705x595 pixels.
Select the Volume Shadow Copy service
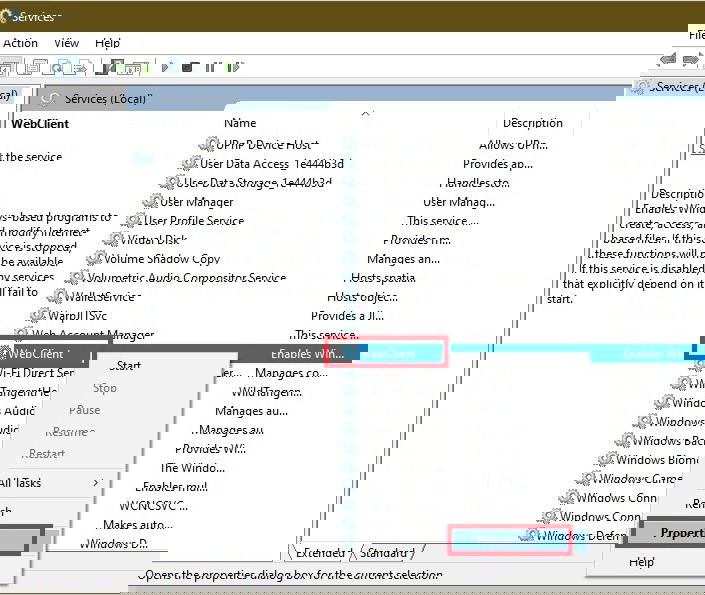coord(162,259)
